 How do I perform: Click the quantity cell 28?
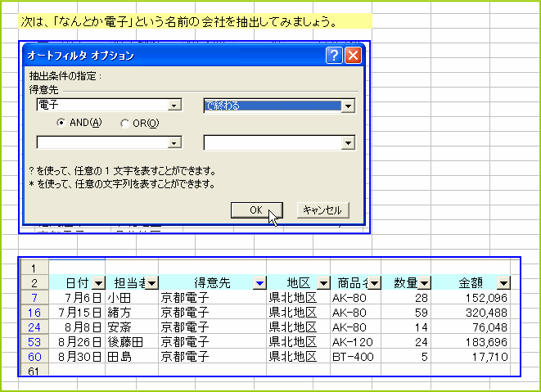point(406,297)
